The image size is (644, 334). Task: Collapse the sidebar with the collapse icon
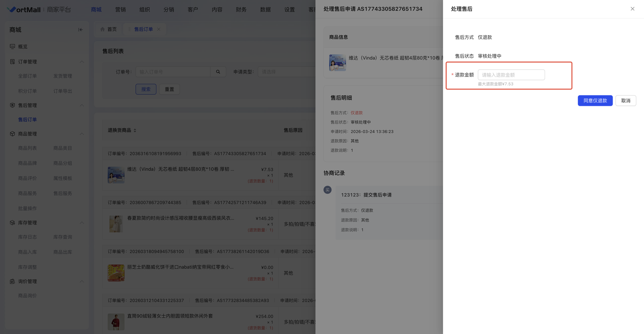(x=80, y=30)
